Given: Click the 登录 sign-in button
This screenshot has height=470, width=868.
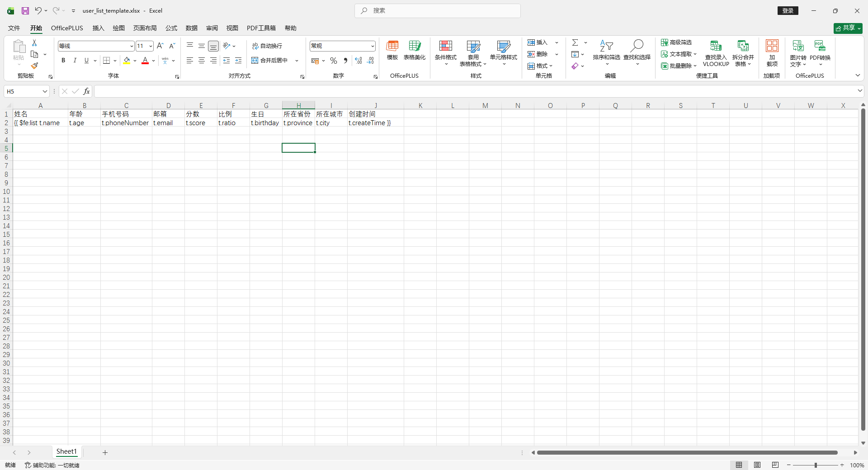Looking at the screenshot, I should (x=788, y=10).
